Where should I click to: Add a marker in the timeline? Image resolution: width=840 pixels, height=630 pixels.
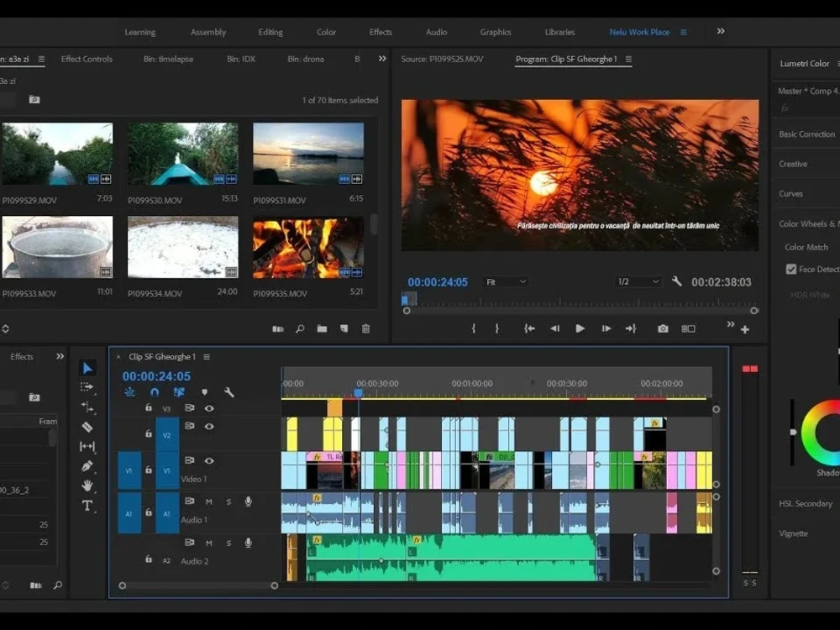pos(204,392)
